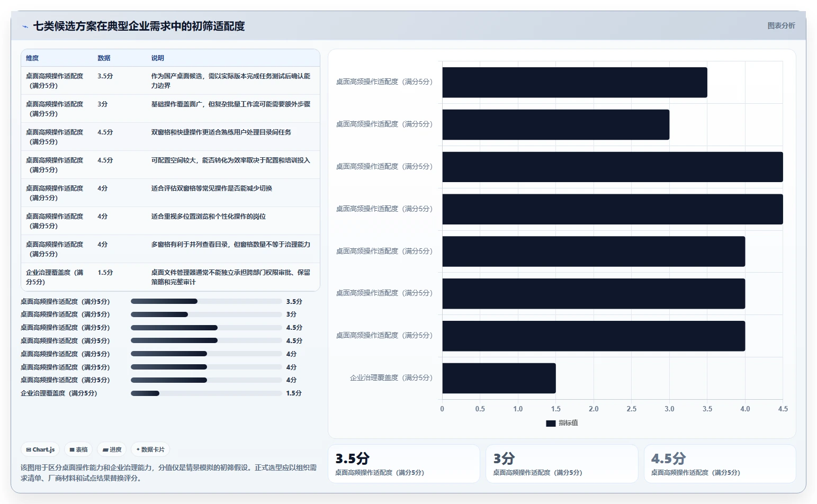The width and height of the screenshot is (817, 504).
Task: Click 企业治理覆盖度 label in the progress list
Action: [x=59, y=393]
